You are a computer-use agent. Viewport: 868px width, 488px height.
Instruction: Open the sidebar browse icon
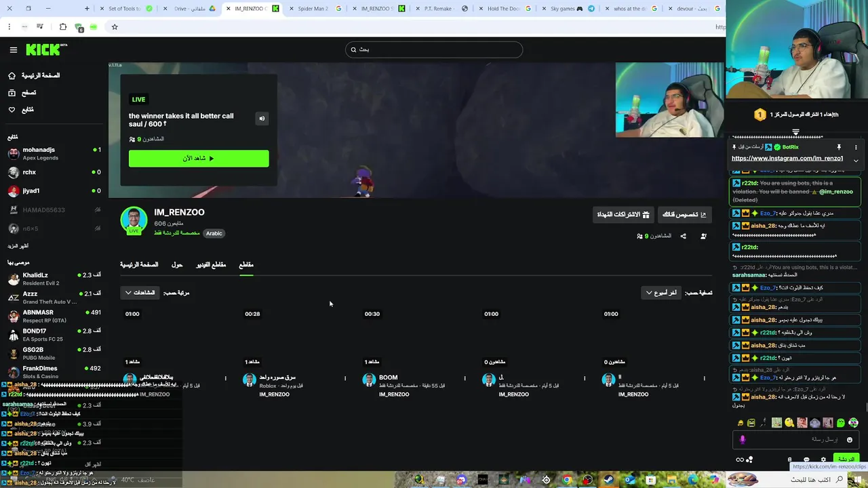[x=12, y=92]
